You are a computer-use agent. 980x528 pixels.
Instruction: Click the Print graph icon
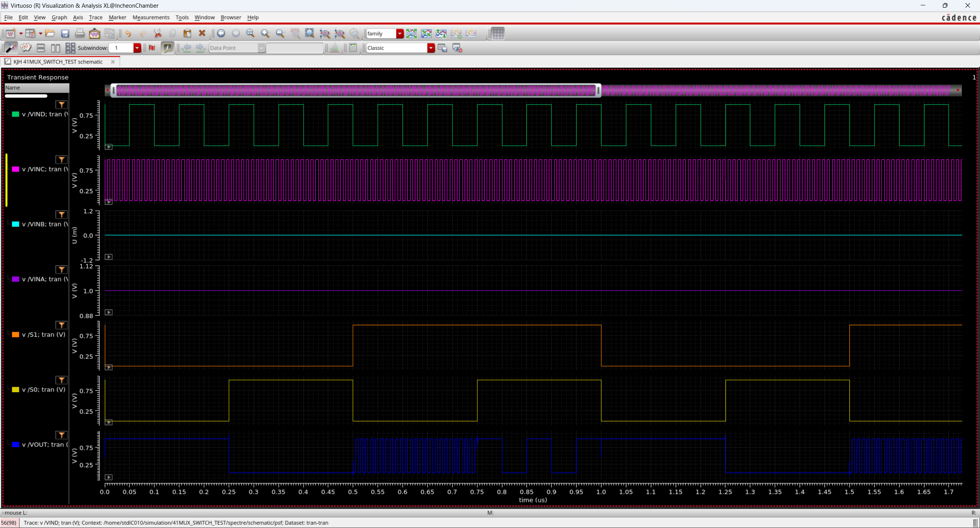[80, 34]
